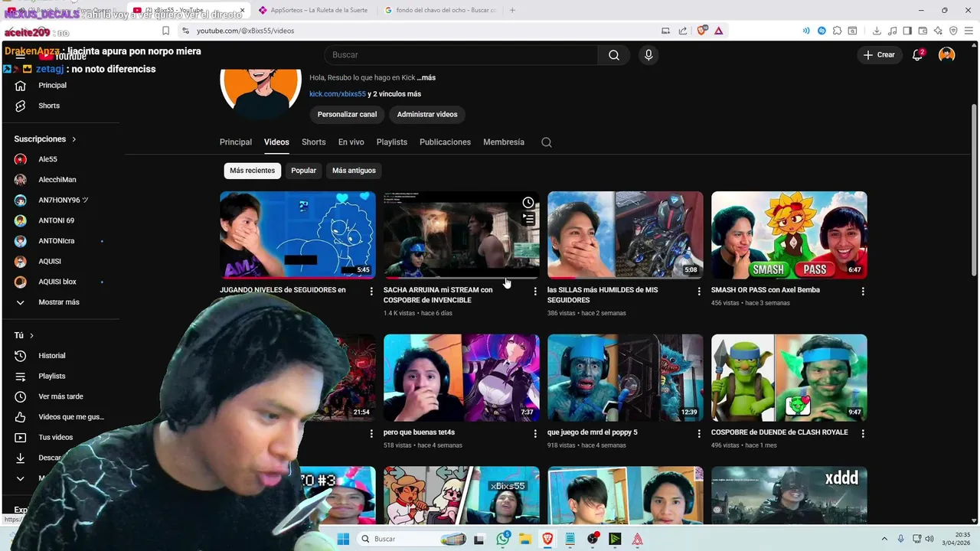
Task: Open options menu for las SILLAS más HUMILDES
Action: (x=699, y=292)
